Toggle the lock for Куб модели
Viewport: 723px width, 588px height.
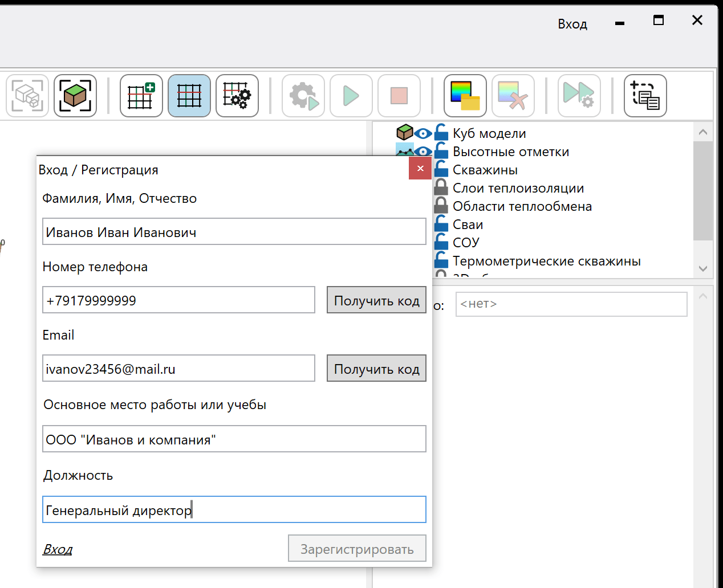(441, 132)
